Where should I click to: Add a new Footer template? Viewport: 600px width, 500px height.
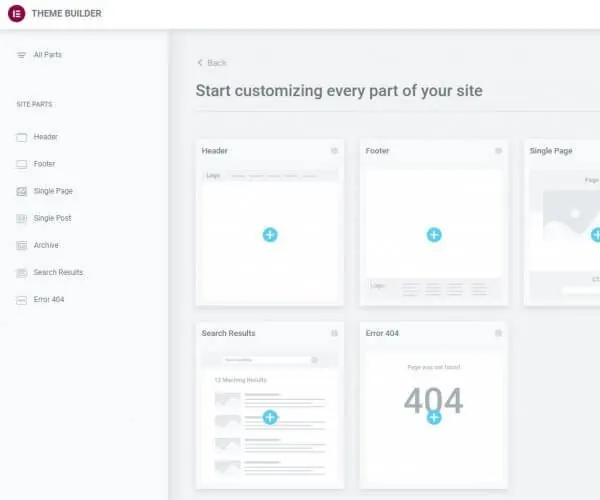tap(434, 235)
